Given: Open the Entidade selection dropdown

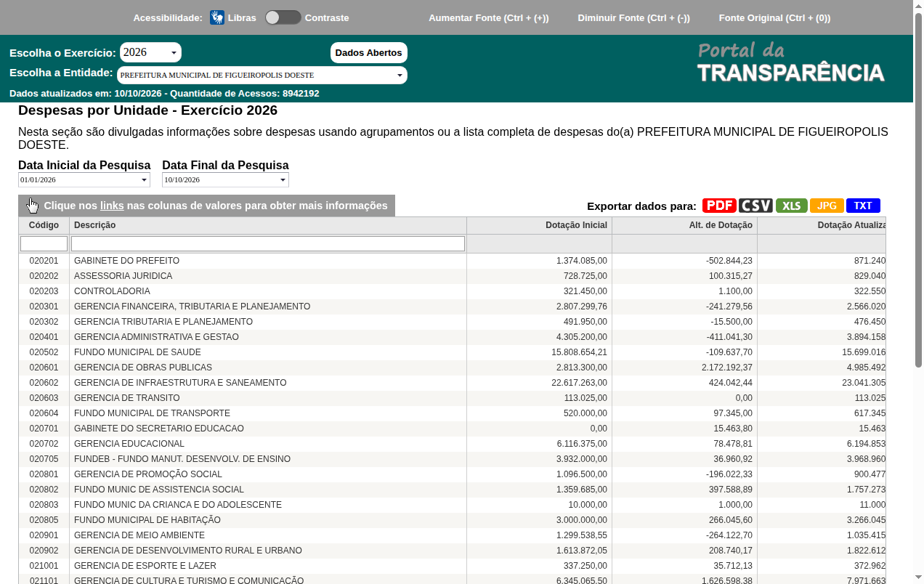Looking at the screenshot, I should [x=262, y=75].
